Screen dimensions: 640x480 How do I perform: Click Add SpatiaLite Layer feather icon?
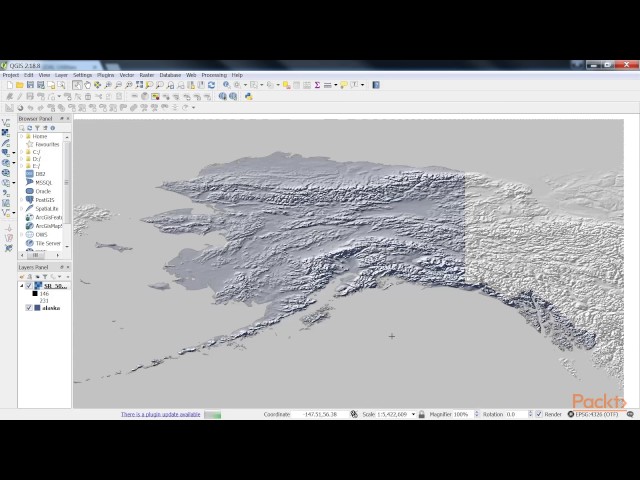tap(6, 143)
